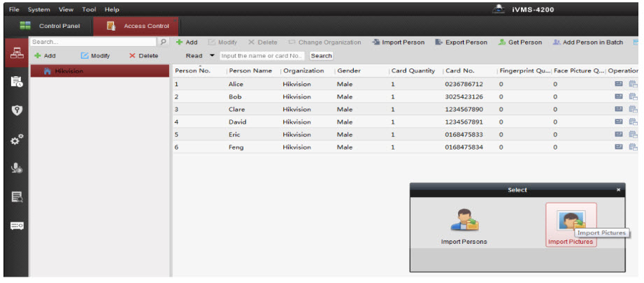Screen dimensions: 644x283
Task: Select the Hikvision organization tree node
Action: click(69, 71)
